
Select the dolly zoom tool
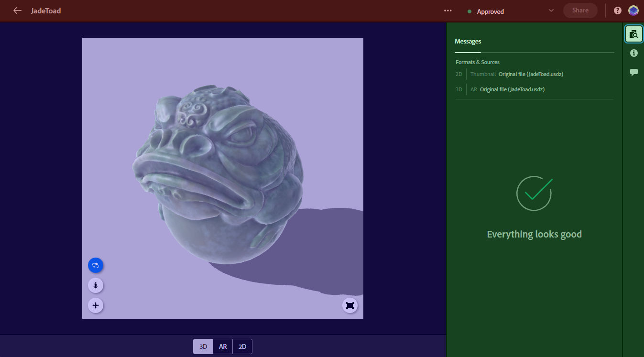point(96,285)
